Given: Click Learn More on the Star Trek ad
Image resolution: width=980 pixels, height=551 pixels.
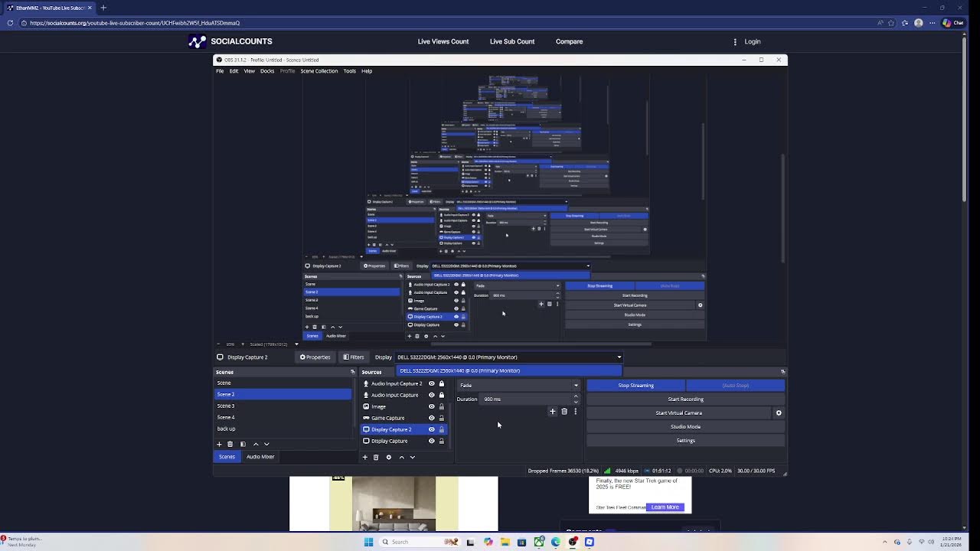Looking at the screenshot, I should [665, 507].
